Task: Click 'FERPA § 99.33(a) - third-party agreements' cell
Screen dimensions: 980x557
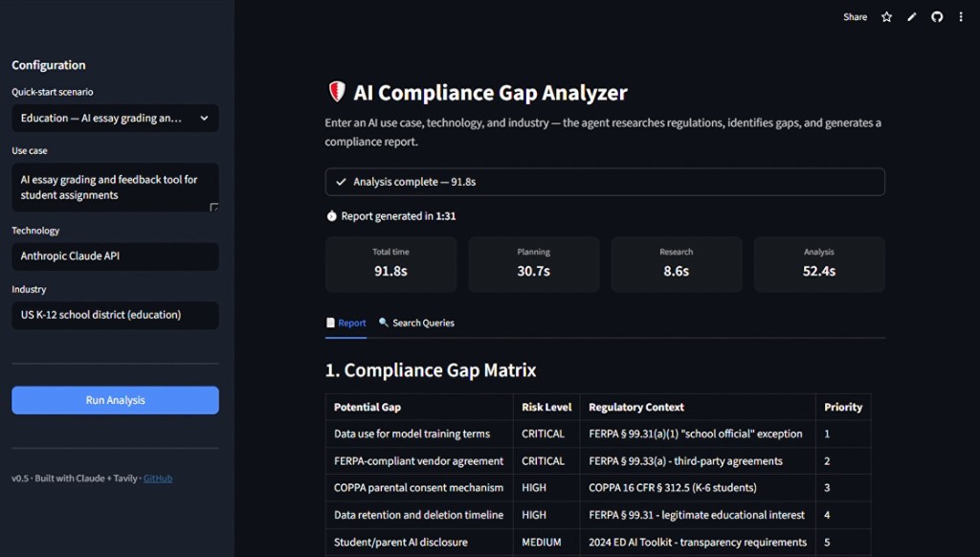Action: (x=698, y=460)
